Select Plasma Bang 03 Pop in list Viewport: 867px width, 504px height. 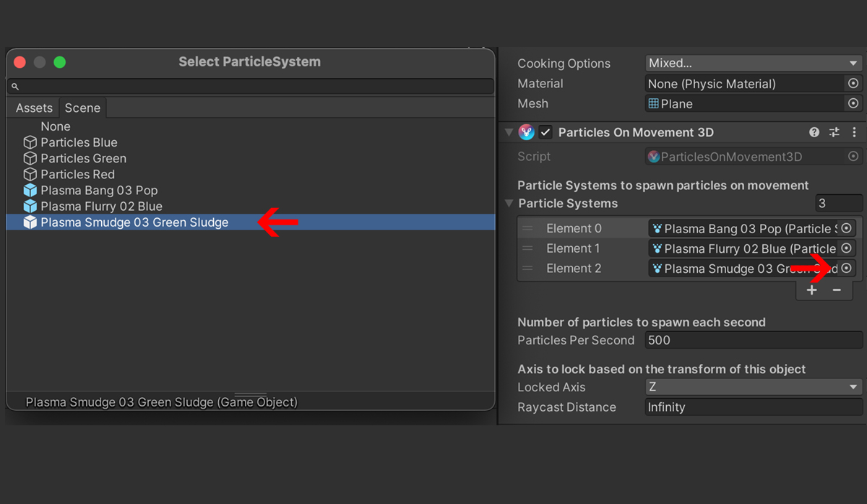click(x=99, y=191)
